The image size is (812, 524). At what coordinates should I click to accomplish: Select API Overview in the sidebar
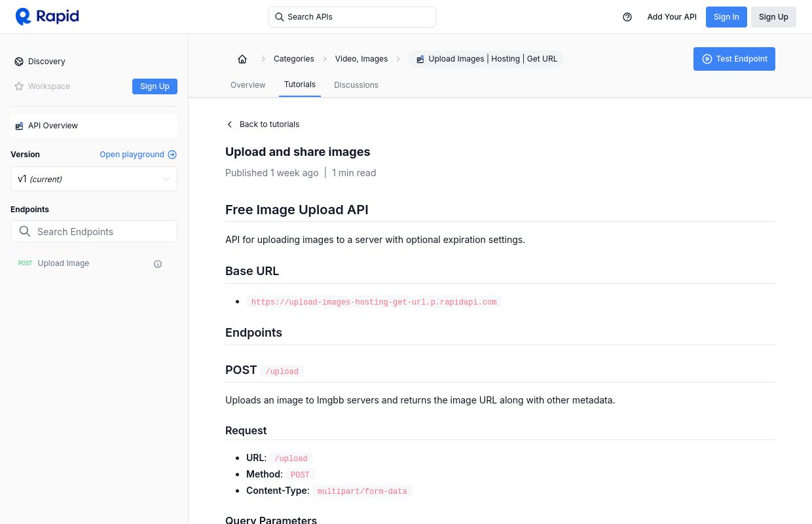94,126
